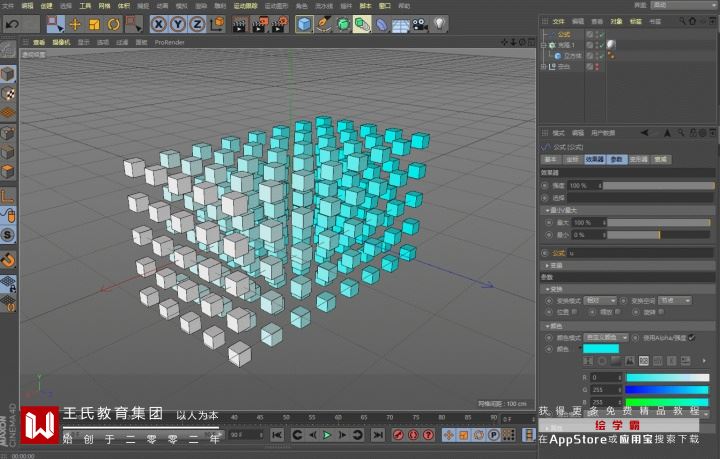Open the Spline pen tool
720x459 pixels.
point(324,24)
